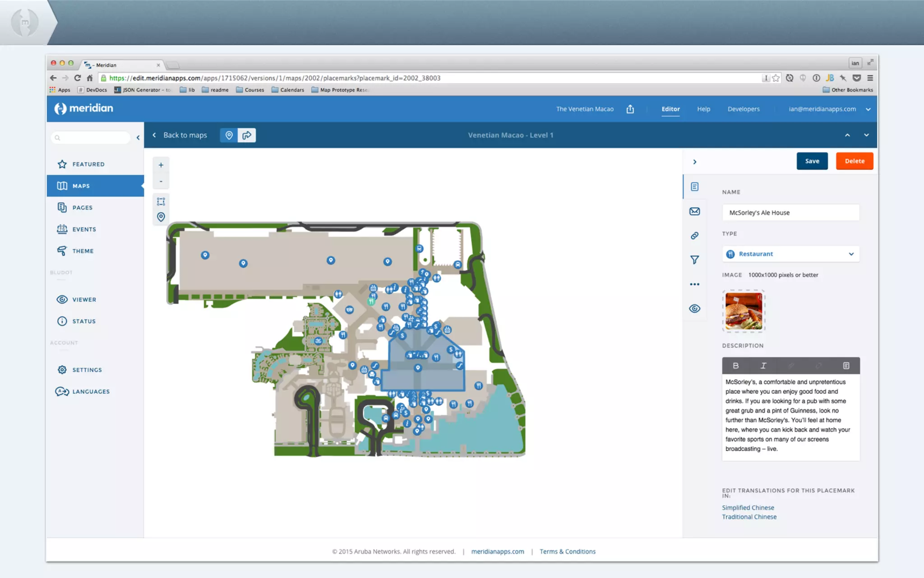Image resolution: width=924 pixels, height=578 pixels.
Task: Open the Pages sidebar item
Action: [82, 208]
